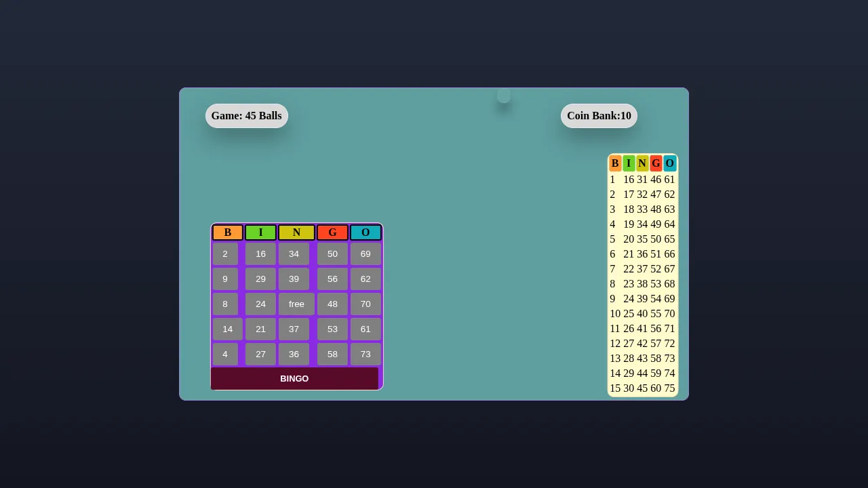Click the bingo ball at the top

point(504,96)
